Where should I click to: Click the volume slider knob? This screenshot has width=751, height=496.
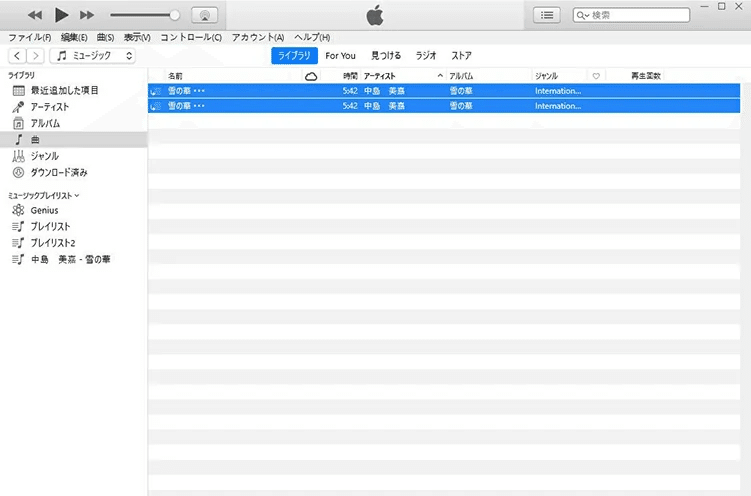coord(175,15)
